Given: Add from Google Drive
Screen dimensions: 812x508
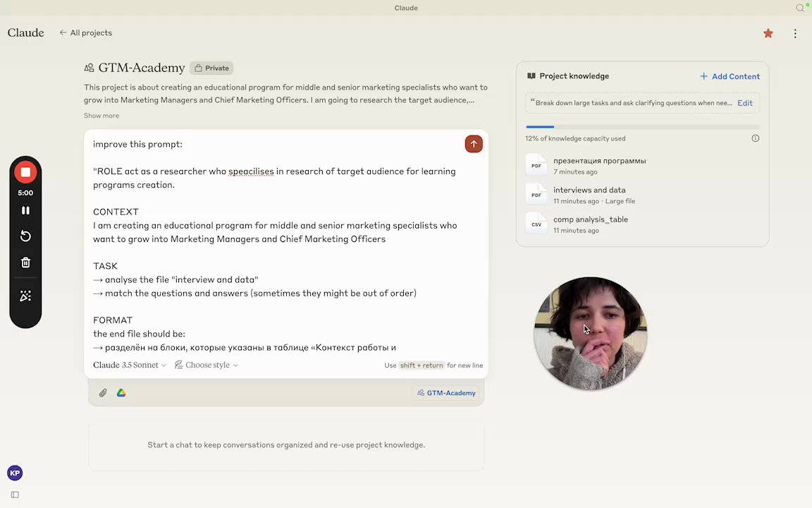Looking at the screenshot, I should (121, 393).
